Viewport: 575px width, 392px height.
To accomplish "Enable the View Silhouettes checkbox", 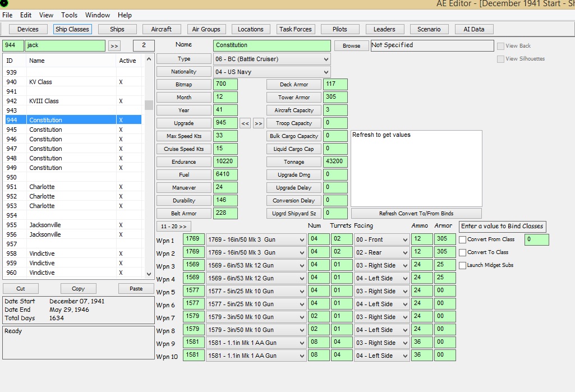I will point(500,59).
